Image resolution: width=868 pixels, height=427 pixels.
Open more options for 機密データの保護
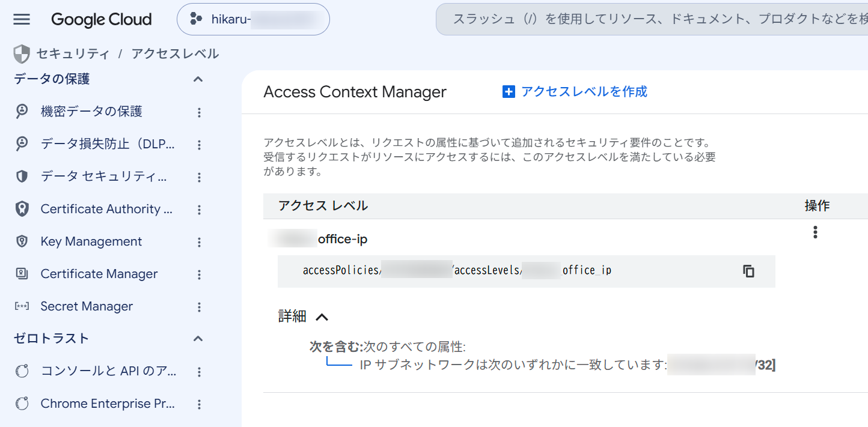point(199,112)
